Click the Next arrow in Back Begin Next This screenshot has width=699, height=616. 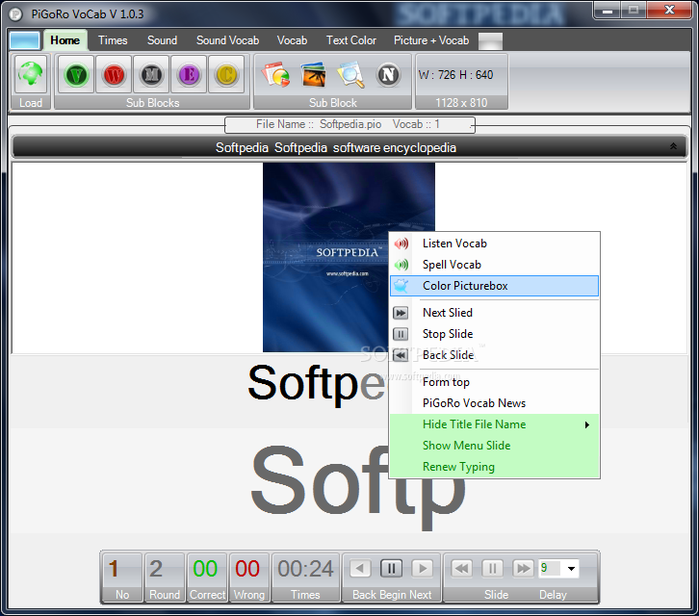tap(423, 568)
